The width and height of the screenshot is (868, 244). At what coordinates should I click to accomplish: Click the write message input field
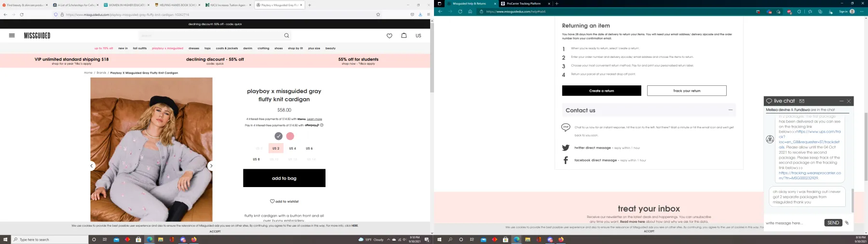793,223
